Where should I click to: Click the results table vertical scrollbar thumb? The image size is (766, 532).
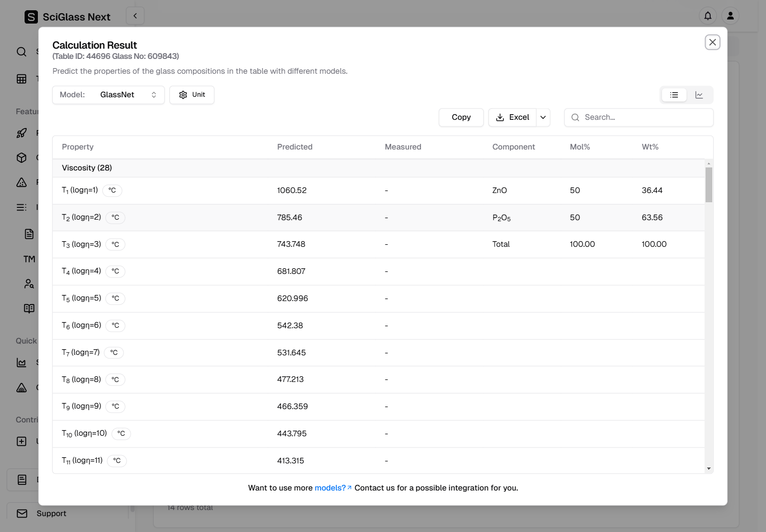point(709,184)
